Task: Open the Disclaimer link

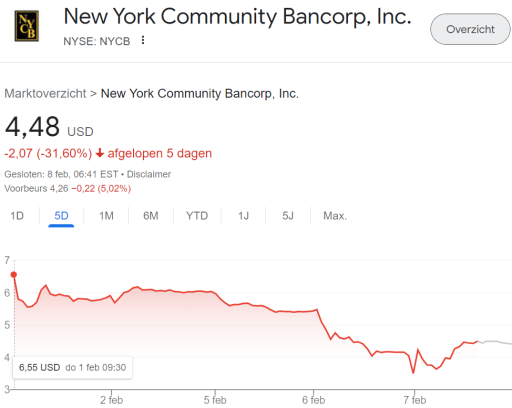Action: [x=149, y=174]
